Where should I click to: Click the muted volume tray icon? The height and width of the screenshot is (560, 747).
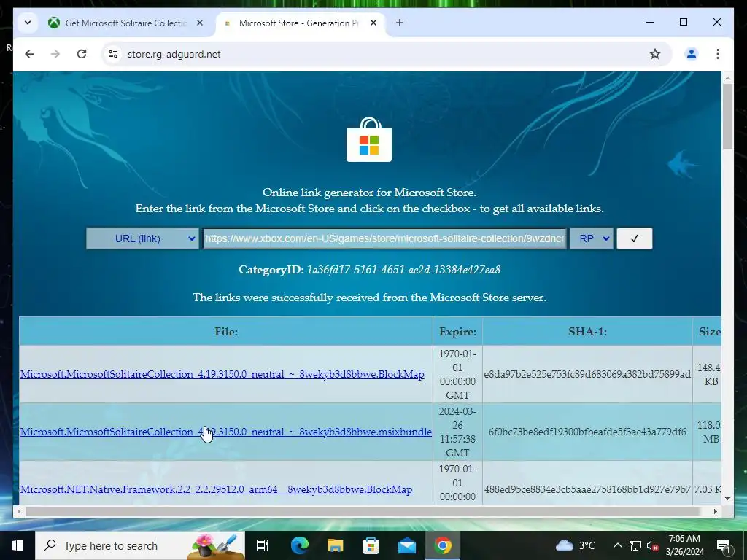pyautogui.click(x=652, y=545)
